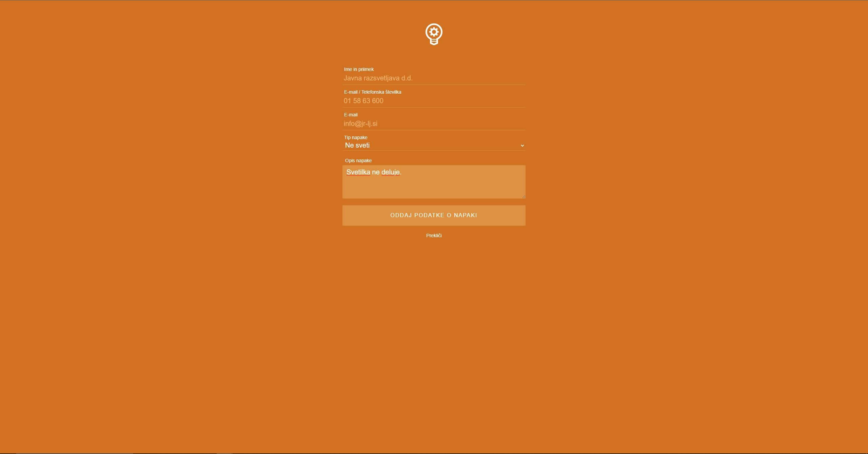Click the E-mail field with info@jr-lj.si placeholder
This screenshot has width=868, height=454.
coord(434,124)
